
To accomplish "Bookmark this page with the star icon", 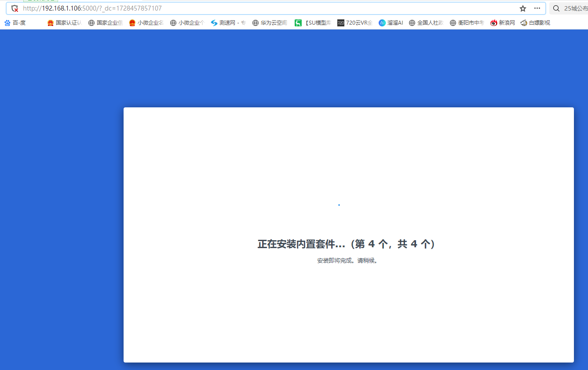I will tap(523, 8).
